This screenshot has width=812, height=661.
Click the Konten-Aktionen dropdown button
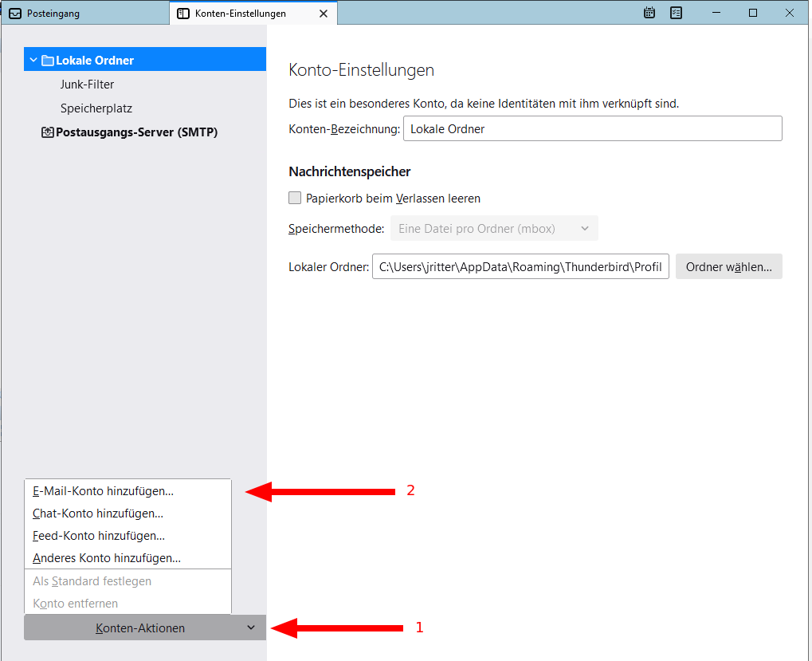pyautogui.click(x=144, y=628)
